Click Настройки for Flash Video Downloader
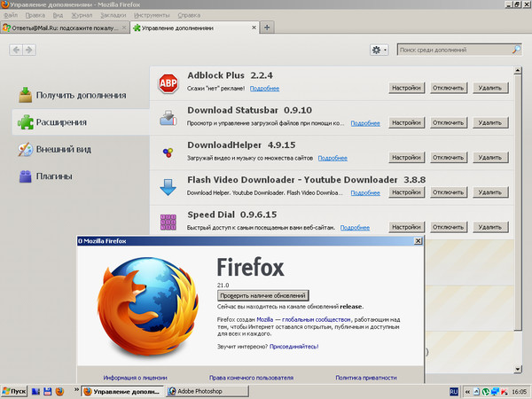Screen dimensions: 532x399 pos(406,192)
